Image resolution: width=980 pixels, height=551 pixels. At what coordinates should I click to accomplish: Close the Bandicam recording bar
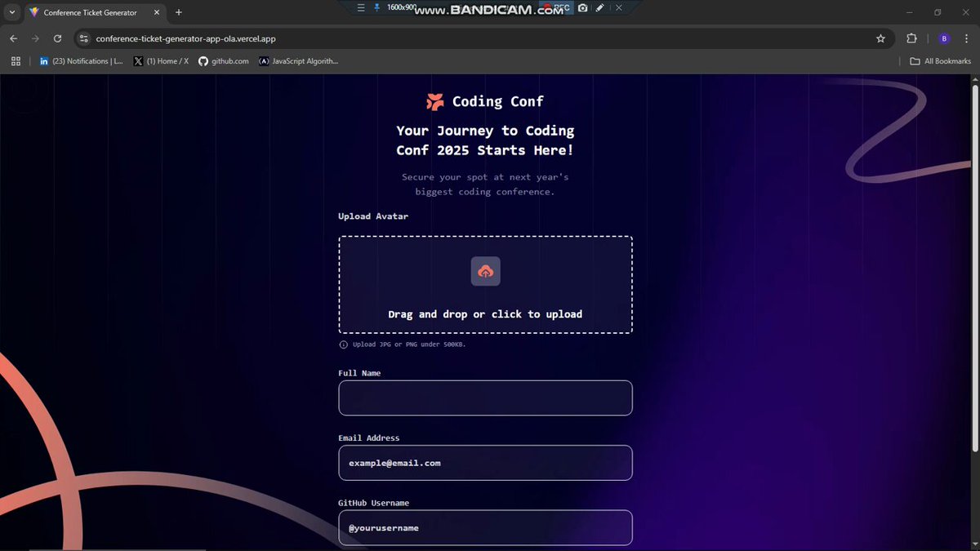(618, 7)
